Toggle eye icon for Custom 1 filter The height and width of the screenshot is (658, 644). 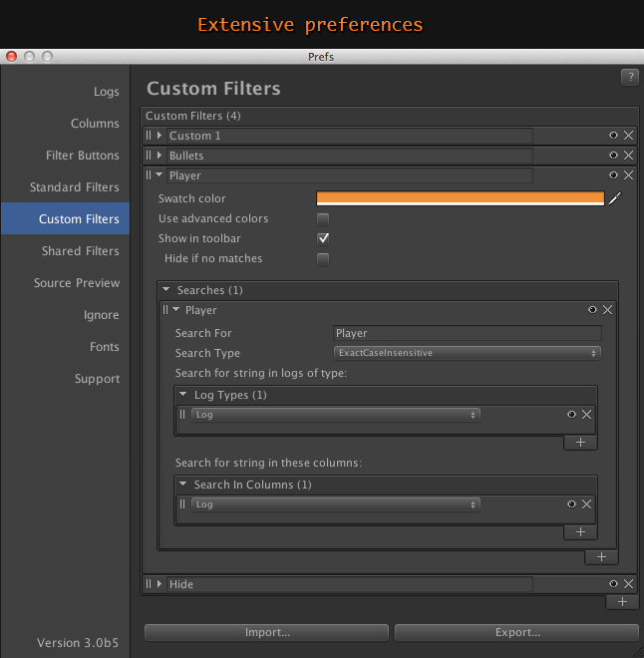click(613, 136)
